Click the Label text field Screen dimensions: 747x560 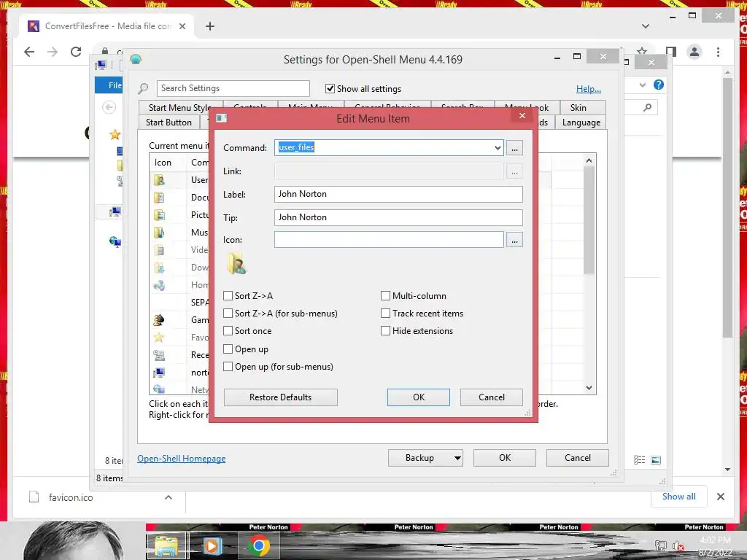coord(398,194)
